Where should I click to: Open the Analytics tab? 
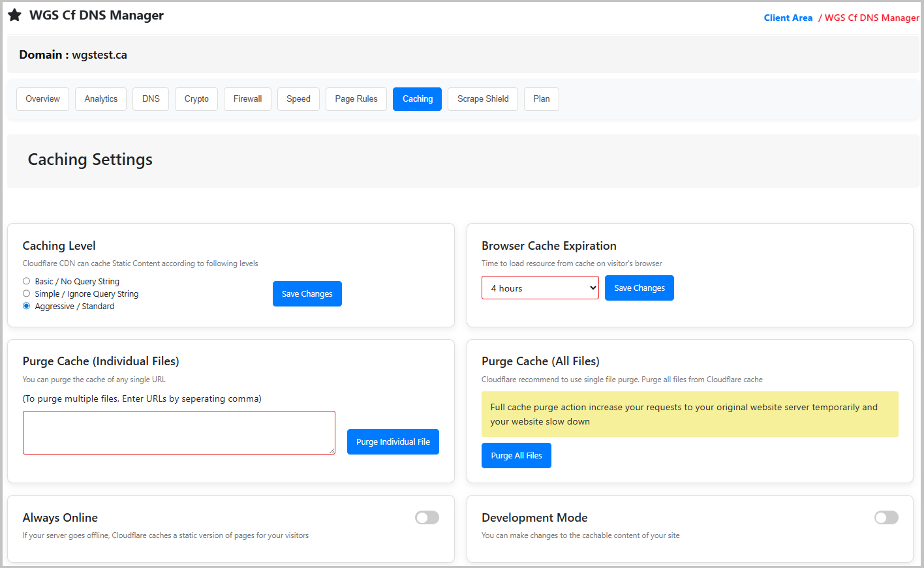point(100,99)
